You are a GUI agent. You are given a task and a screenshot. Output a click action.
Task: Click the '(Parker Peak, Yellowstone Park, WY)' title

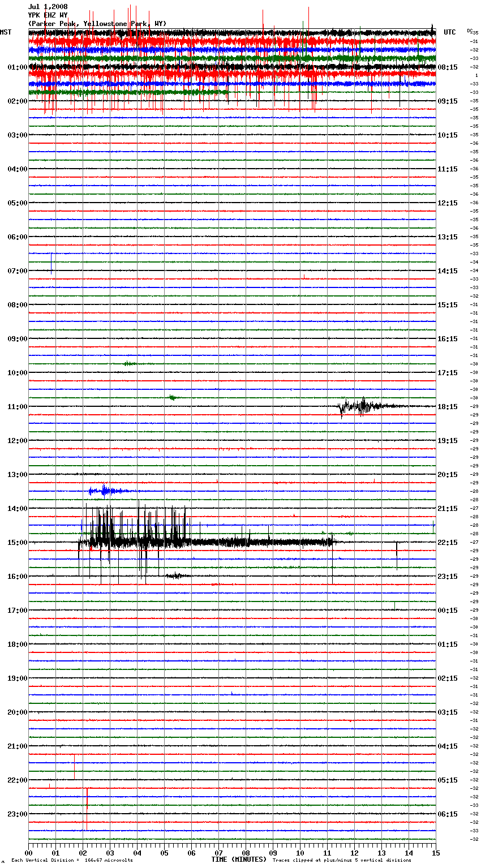tap(97, 24)
